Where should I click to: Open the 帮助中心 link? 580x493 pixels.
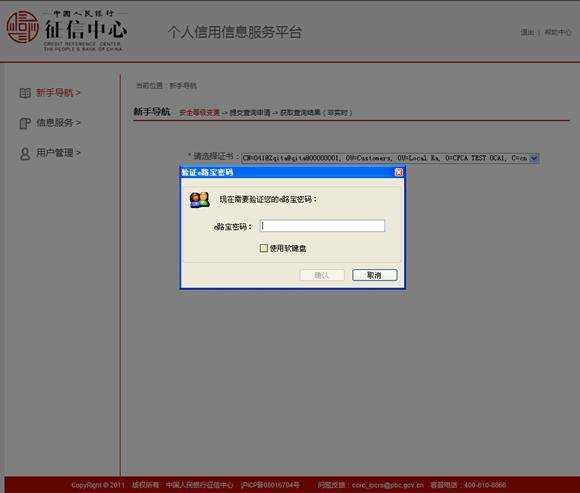(558, 33)
